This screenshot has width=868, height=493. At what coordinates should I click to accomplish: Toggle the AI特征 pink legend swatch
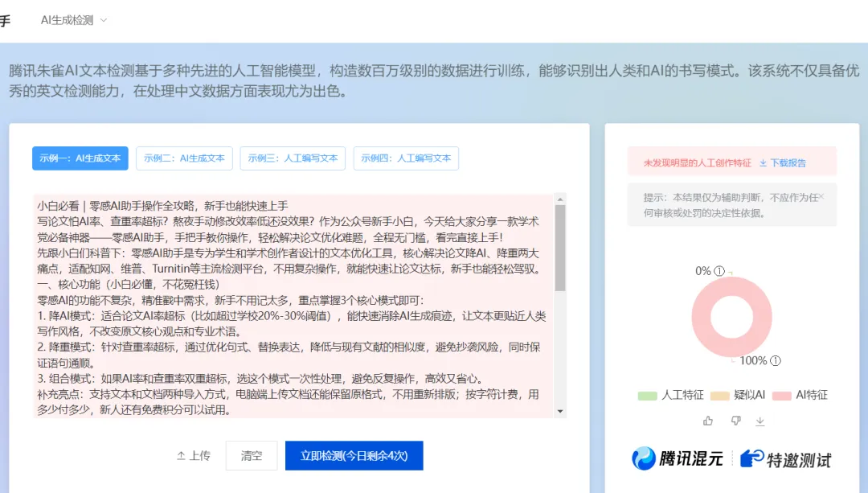click(x=782, y=396)
